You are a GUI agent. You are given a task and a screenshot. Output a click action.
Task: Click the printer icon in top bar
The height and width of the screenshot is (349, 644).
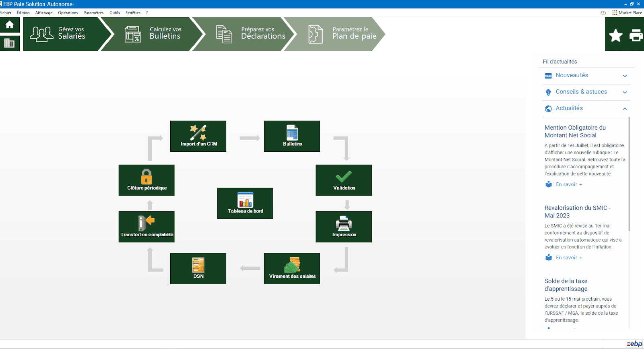[636, 35]
